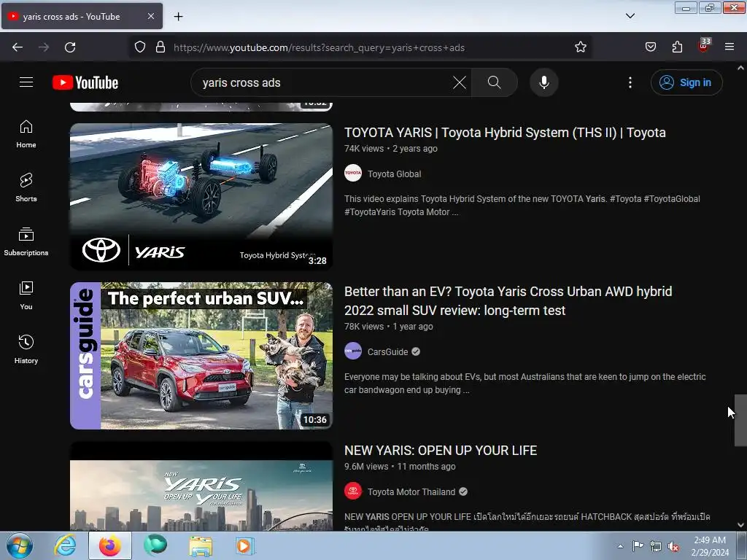
Task: Open the You section in sidebar
Action: click(26, 296)
